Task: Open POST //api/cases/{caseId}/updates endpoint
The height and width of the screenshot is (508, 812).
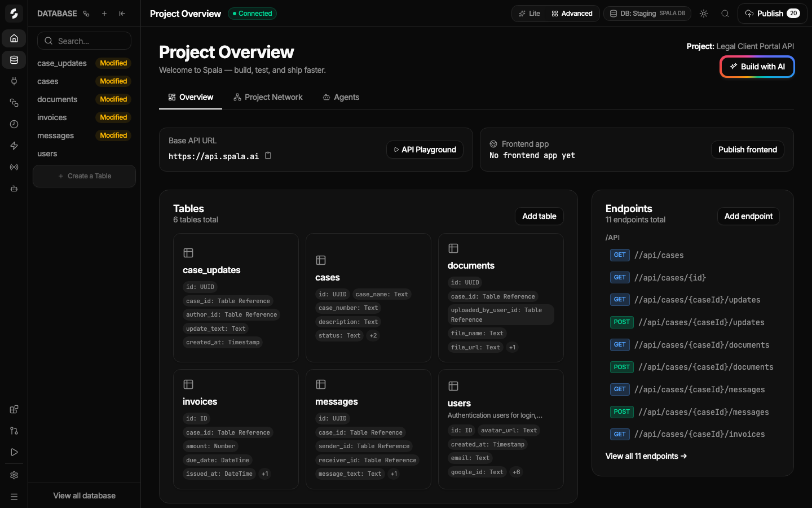Action: tap(692, 322)
